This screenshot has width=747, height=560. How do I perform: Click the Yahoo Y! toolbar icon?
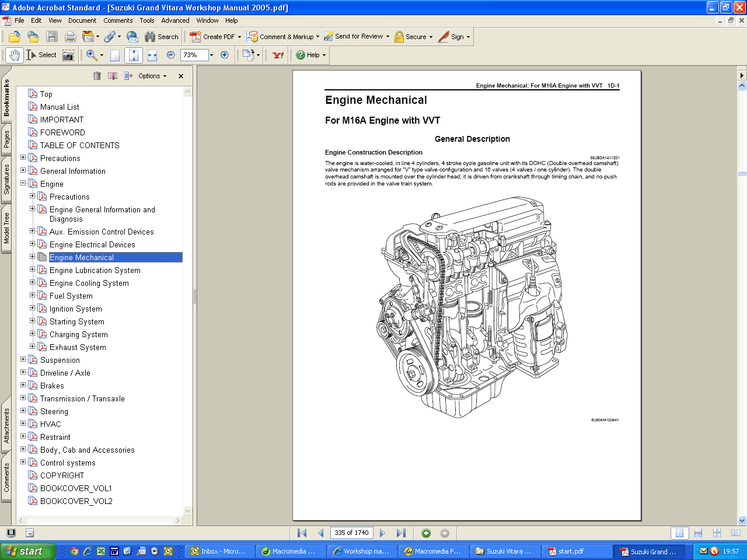tap(278, 55)
